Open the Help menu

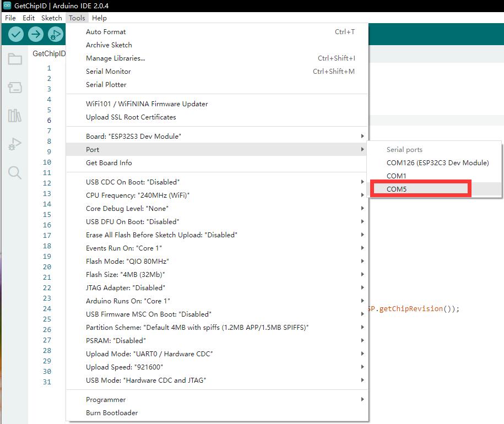(99, 18)
